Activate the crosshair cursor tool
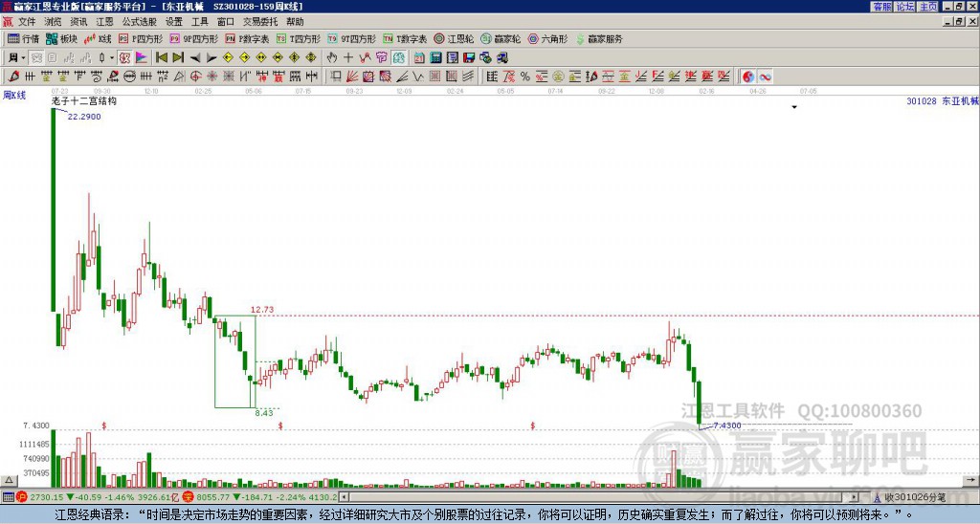The height and width of the screenshot is (524, 980). [x=348, y=57]
